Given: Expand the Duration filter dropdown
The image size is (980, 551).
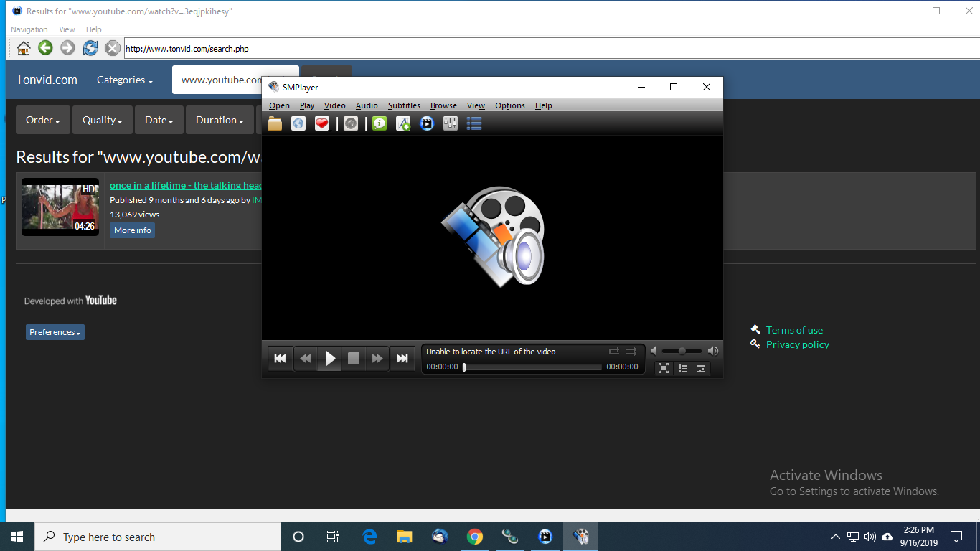Looking at the screenshot, I should click(220, 120).
